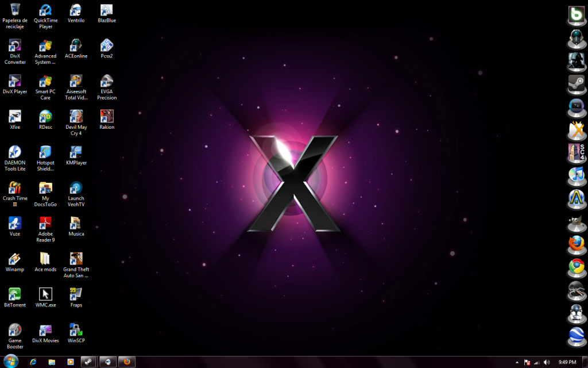Open SimCity 4 from the dock
Viewport: 588px width, 368px height.
tap(577, 153)
